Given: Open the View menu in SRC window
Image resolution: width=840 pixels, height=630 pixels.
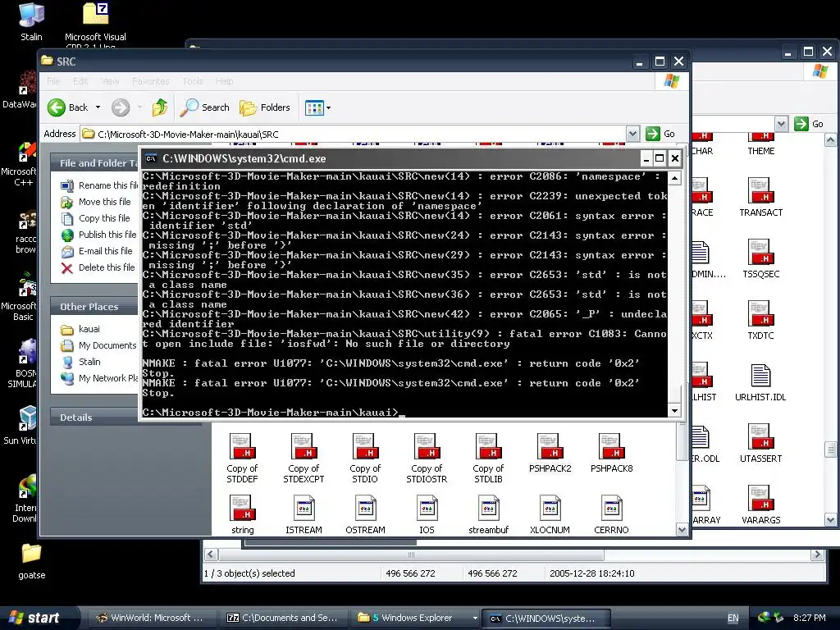Looking at the screenshot, I should 110,81.
